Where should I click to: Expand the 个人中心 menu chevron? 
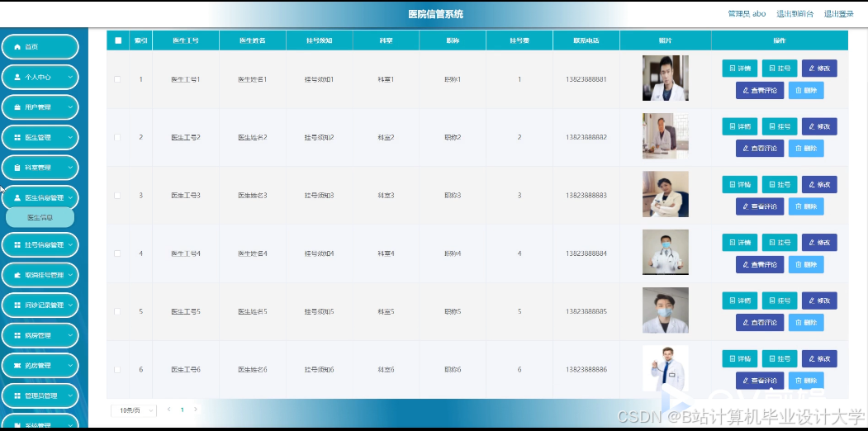coord(70,77)
